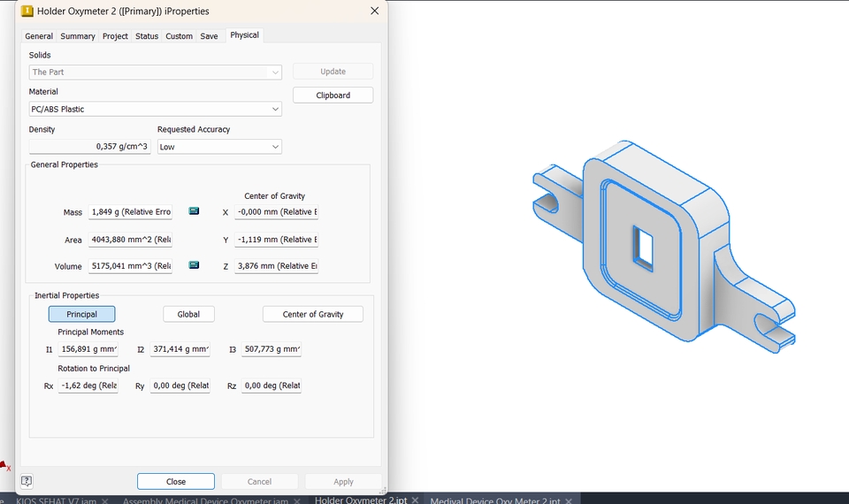Switch to the KIOS SEHAT V7.iam tab
This screenshot has height=504, width=849.
pyautogui.click(x=56, y=500)
